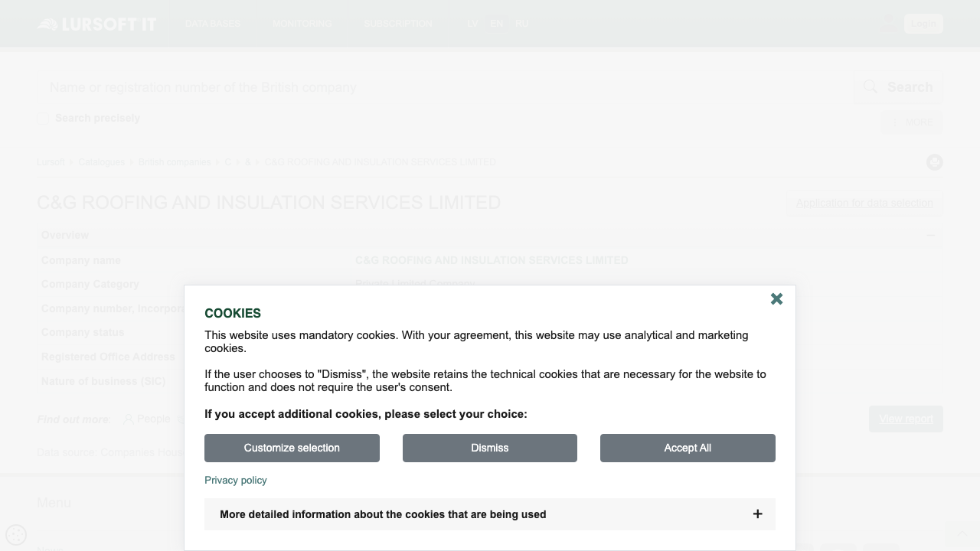Switch language to RU
Screen dimensions: 980x551
[x=521, y=24]
